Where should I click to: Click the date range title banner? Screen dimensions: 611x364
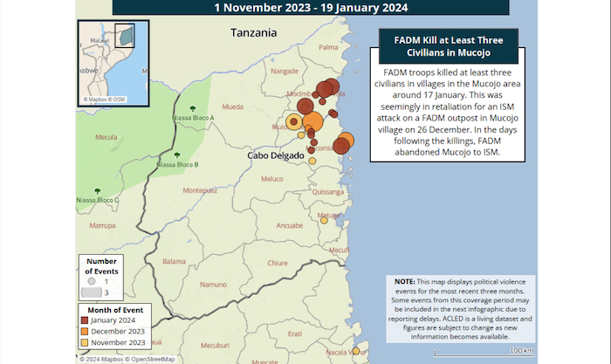313,9
